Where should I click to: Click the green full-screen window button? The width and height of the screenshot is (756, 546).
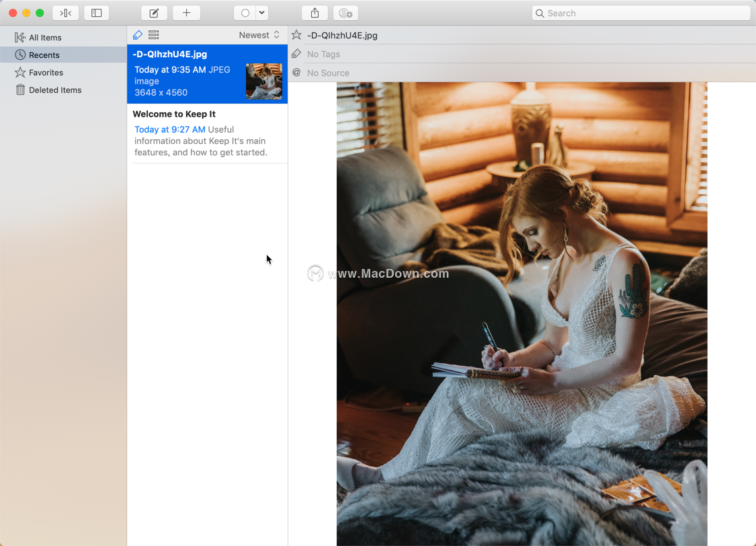[40, 13]
